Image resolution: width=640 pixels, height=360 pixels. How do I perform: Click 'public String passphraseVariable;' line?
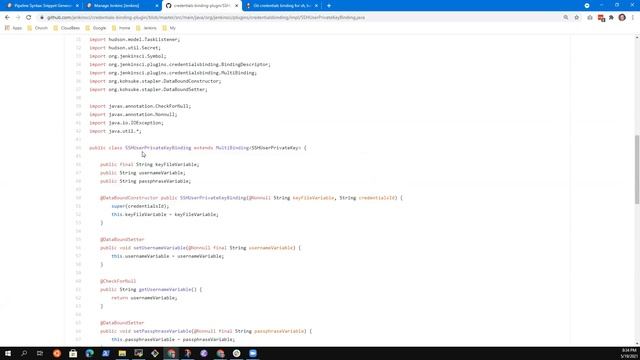coord(146,181)
